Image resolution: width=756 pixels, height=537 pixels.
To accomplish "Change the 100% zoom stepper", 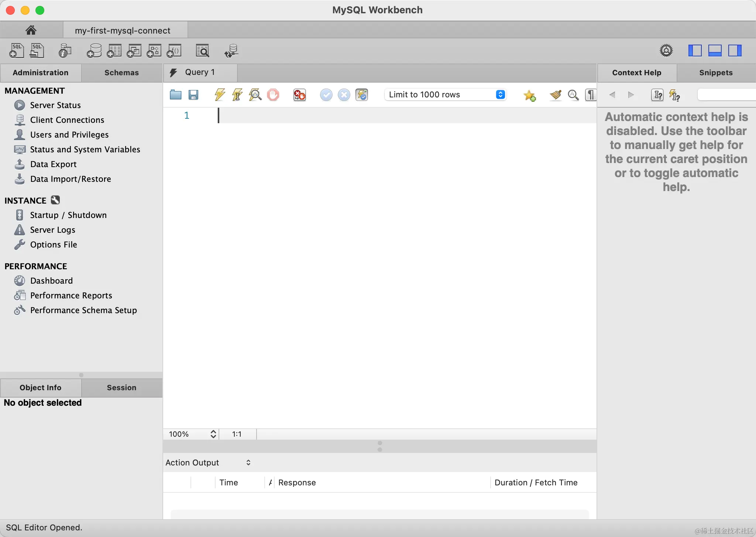I will tap(213, 434).
